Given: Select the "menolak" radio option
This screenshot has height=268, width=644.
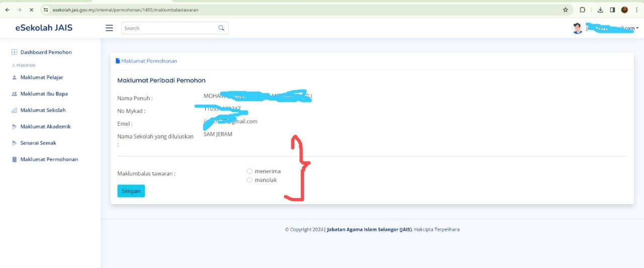Looking at the screenshot, I should coord(250,180).
